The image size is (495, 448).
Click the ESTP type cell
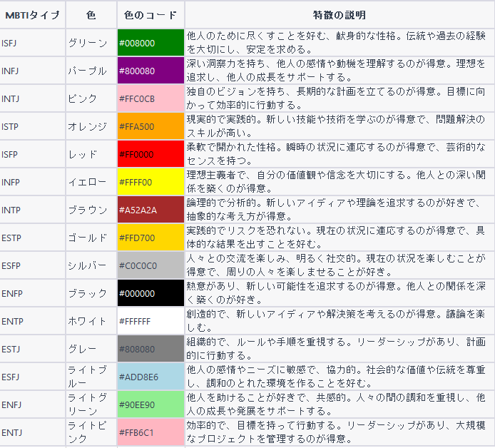click(33, 238)
